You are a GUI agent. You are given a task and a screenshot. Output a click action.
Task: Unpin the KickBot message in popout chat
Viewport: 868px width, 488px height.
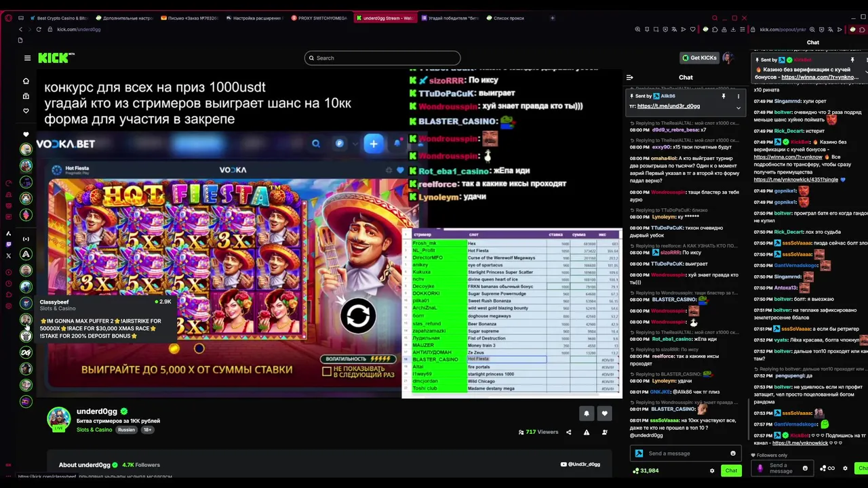pyautogui.click(x=852, y=60)
